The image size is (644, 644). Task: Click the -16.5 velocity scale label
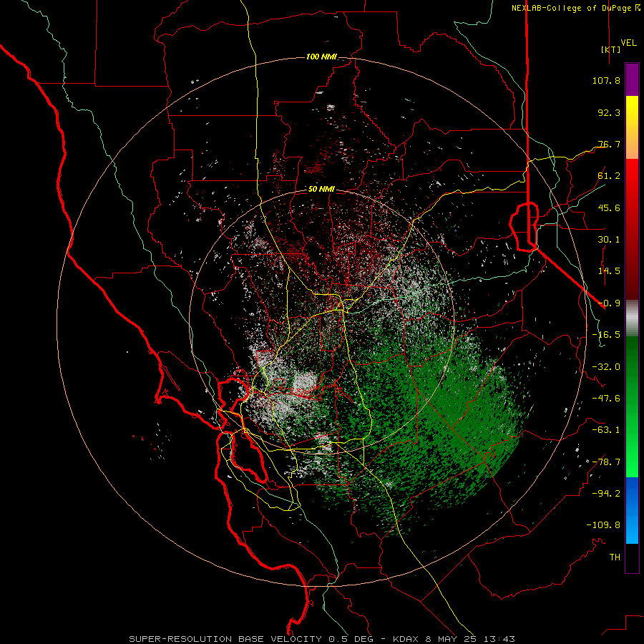(606, 335)
